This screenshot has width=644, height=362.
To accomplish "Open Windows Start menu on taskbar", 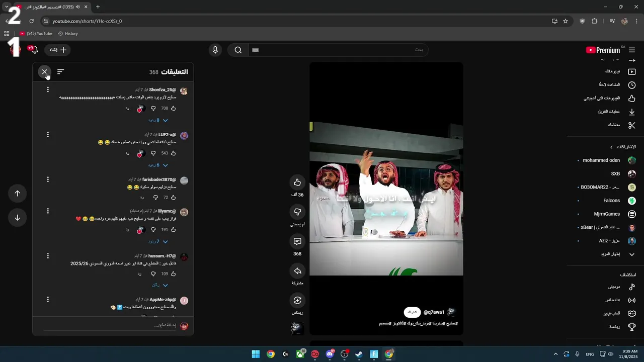I will 256,354.
